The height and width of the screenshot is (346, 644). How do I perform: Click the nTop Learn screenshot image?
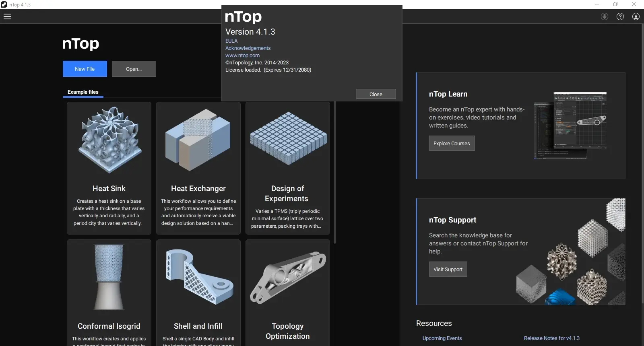[x=570, y=126]
